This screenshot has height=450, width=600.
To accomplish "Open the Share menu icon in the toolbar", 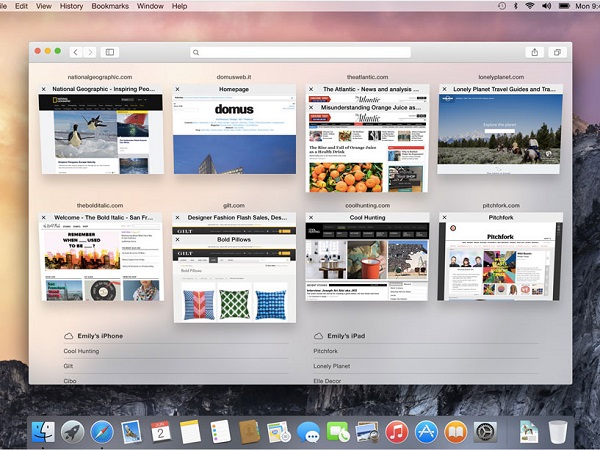I will 535,52.
